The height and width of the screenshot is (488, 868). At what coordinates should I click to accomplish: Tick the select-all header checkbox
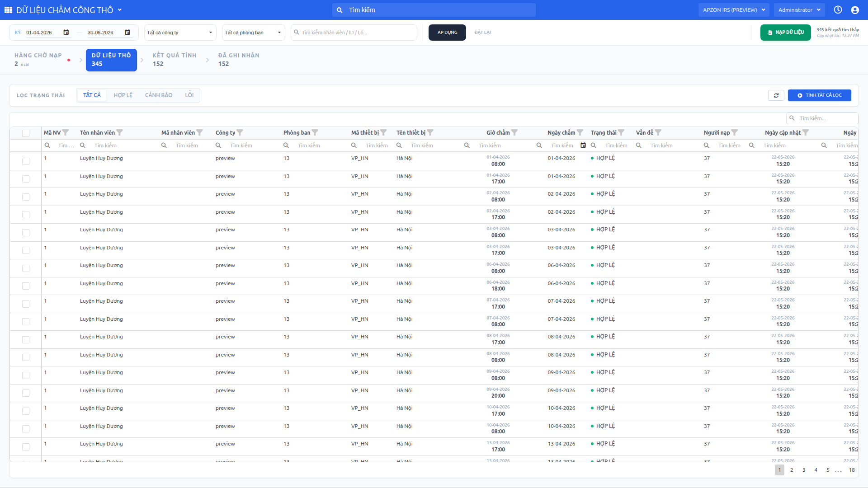(x=26, y=133)
